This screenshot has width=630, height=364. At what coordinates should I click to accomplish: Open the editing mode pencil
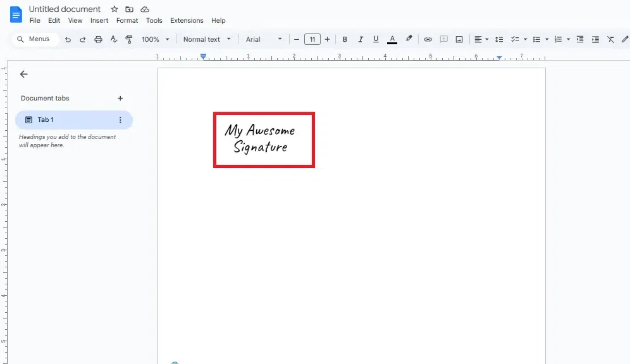[625, 39]
